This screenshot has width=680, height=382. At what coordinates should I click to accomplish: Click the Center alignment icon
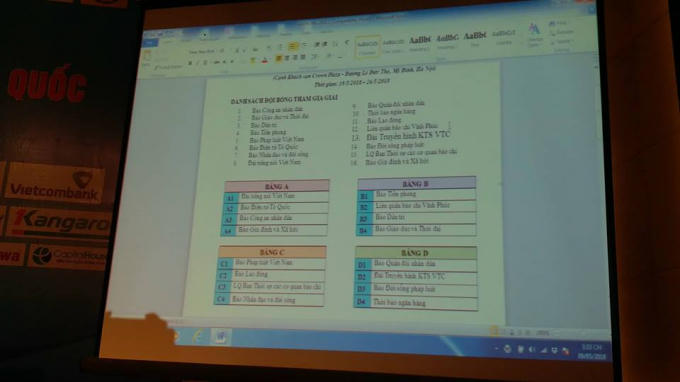coord(287,58)
